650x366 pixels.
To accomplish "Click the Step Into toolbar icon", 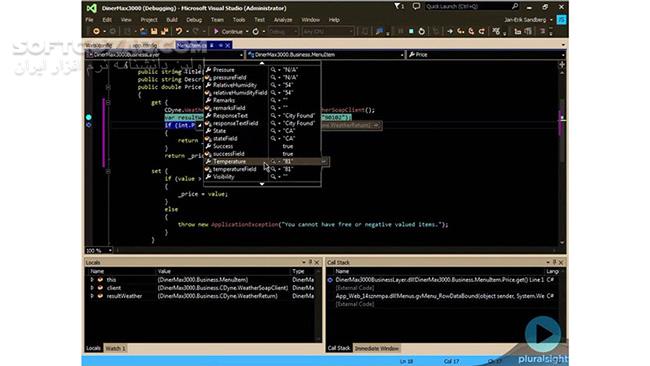I will tap(461, 32).
